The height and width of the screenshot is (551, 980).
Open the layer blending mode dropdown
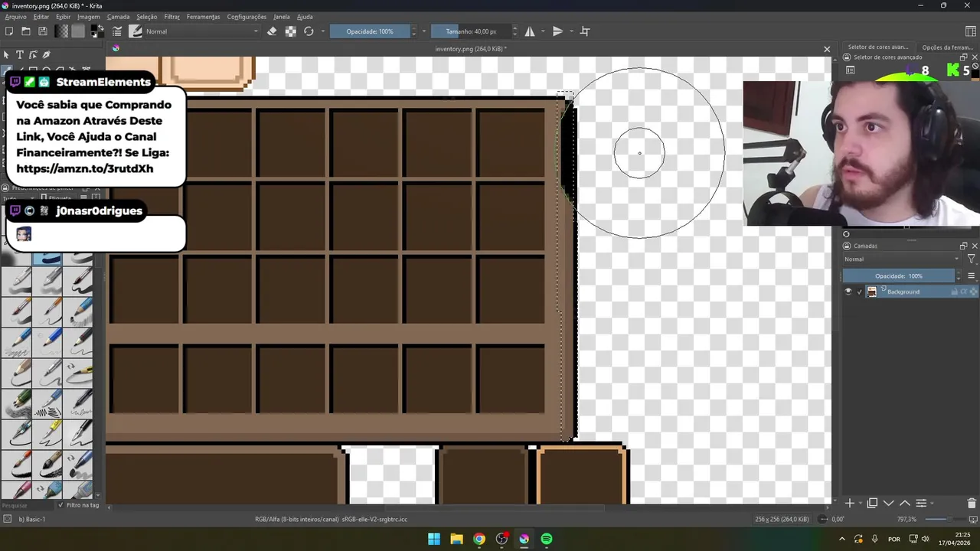pyautogui.click(x=902, y=259)
